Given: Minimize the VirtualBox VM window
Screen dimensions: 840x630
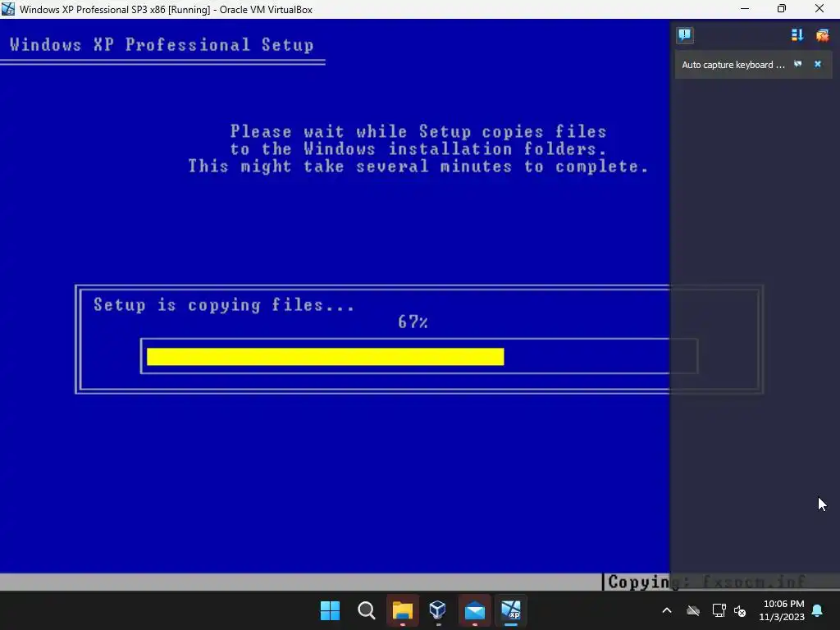Looking at the screenshot, I should pyautogui.click(x=745, y=9).
